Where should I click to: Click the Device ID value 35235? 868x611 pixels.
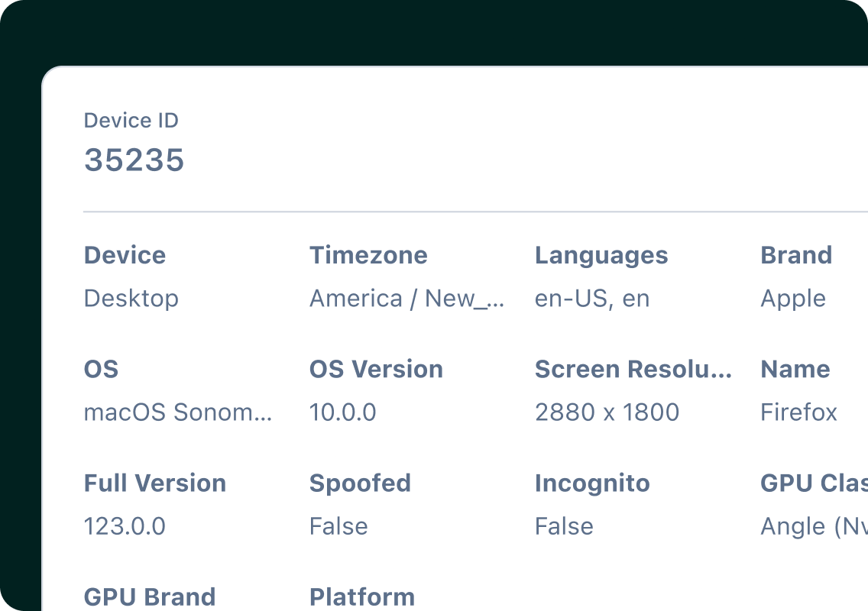[134, 160]
